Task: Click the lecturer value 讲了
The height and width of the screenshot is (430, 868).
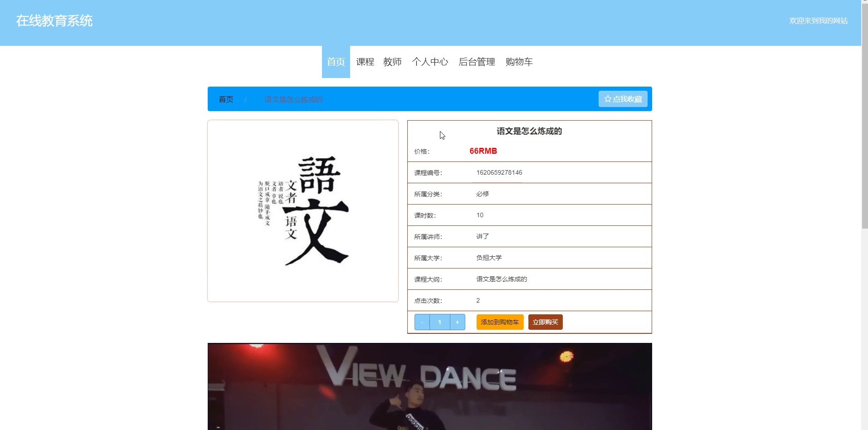Action: 483,236
